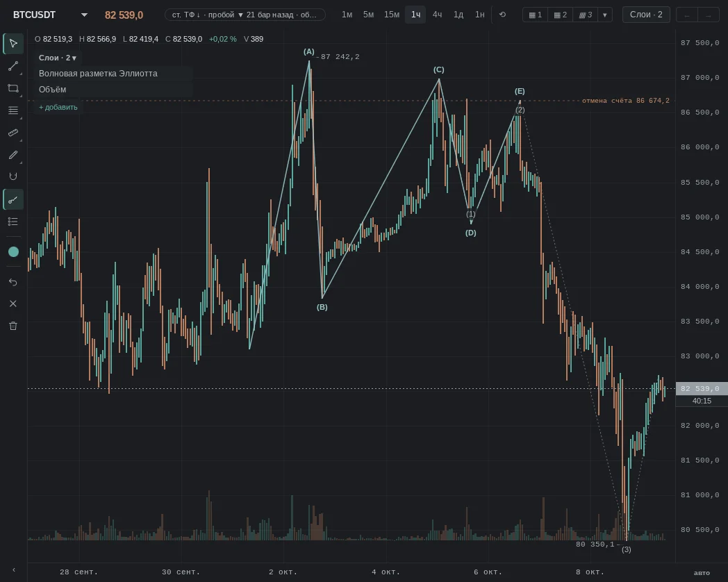Select the Объём layer

pyautogui.click(x=113, y=89)
